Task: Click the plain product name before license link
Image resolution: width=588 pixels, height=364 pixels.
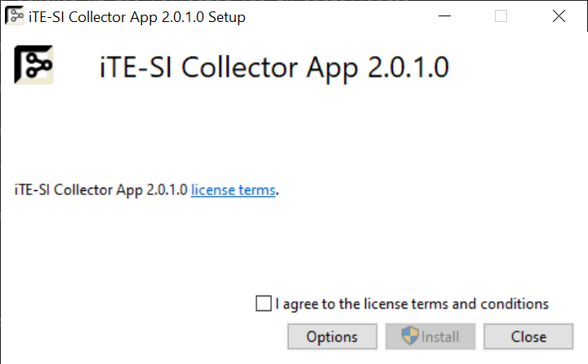Action: point(101,190)
